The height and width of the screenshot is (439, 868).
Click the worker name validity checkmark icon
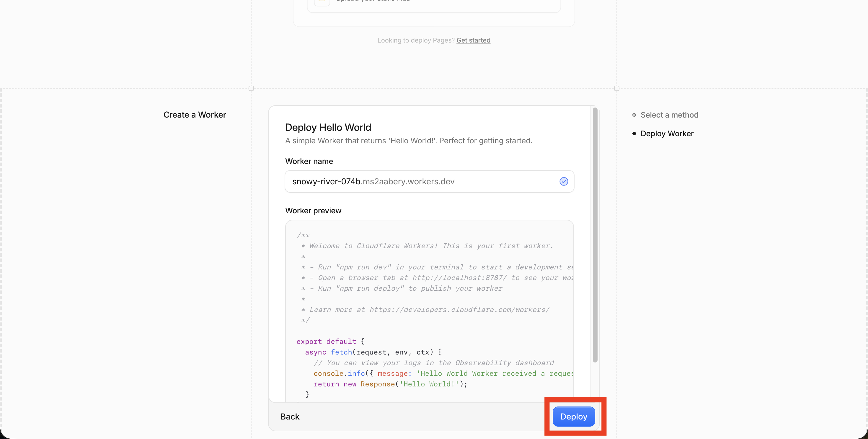pyautogui.click(x=563, y=181)
